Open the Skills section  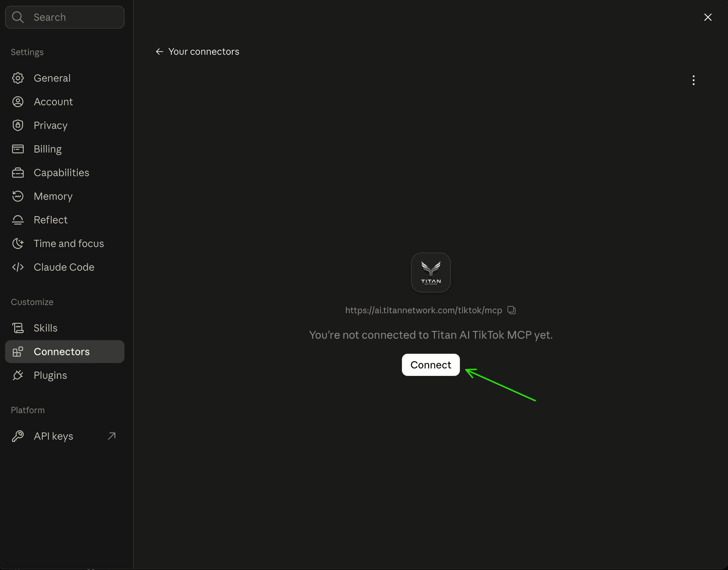65,328
